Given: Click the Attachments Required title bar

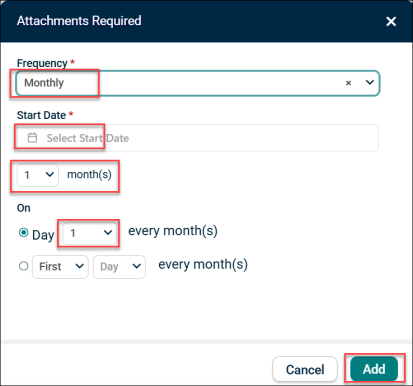Looking at the screenshot, I should coord(206,21).
